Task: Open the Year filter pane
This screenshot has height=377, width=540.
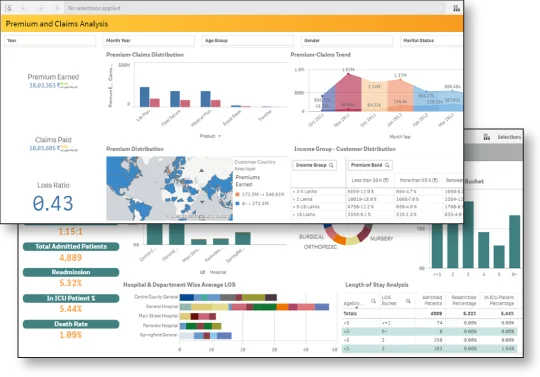Action: pyautogui.click(x=50, y=41)
